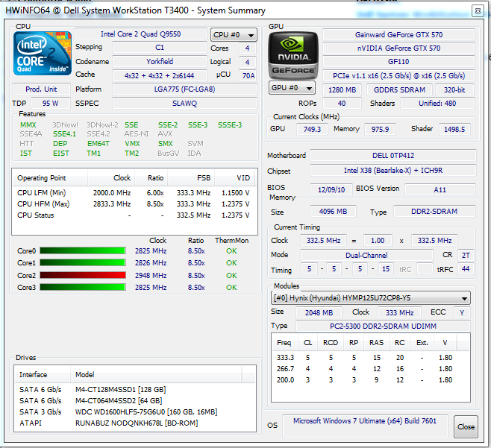
Task: Click the Gainward GeForce GTX 570 field
Action: [x=398, y=35]
